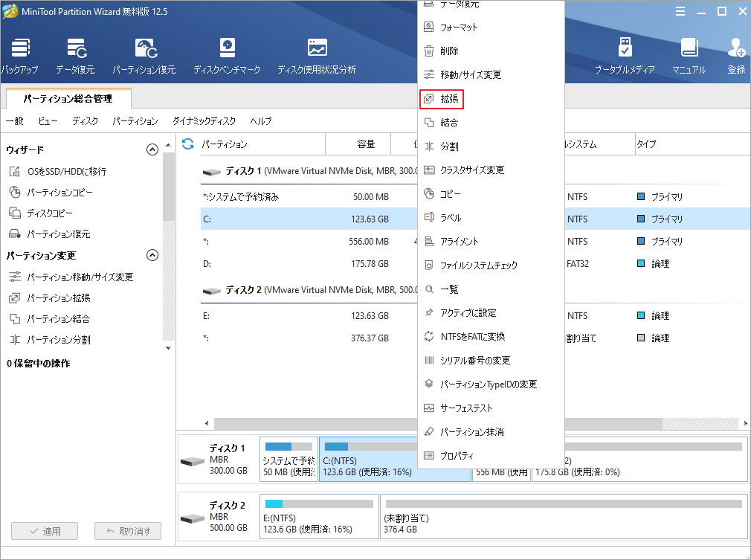Click OSをSSD/HDDに移行 wizard
The width and height of the screenshot is (751, 560).
click(x=58, y=172)
